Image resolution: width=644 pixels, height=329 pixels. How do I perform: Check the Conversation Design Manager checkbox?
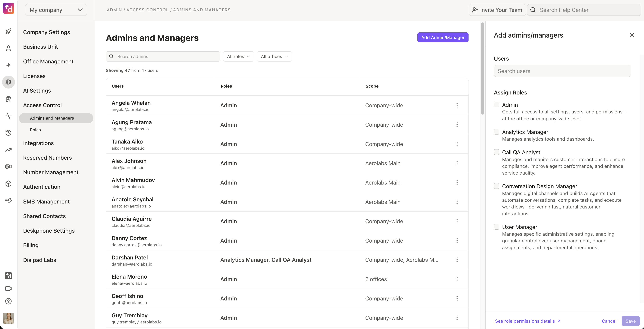[x=497, y=186]
